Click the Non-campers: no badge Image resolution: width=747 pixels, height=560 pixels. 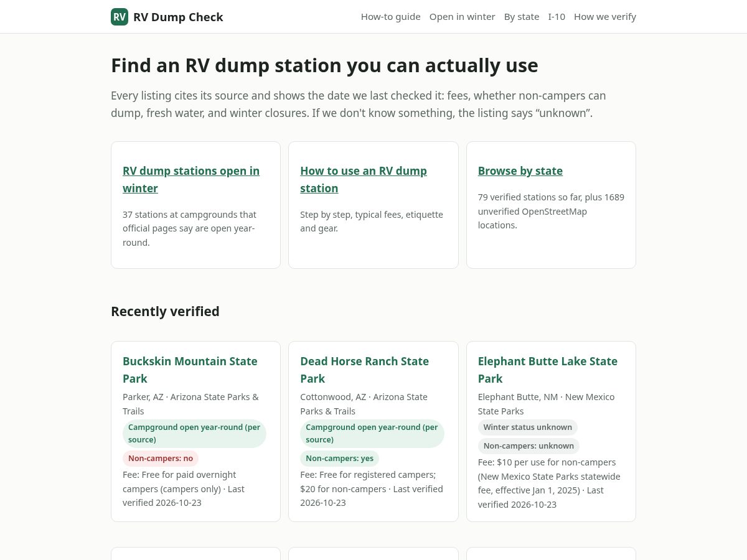pyautogui.click(x=161, y=459)
